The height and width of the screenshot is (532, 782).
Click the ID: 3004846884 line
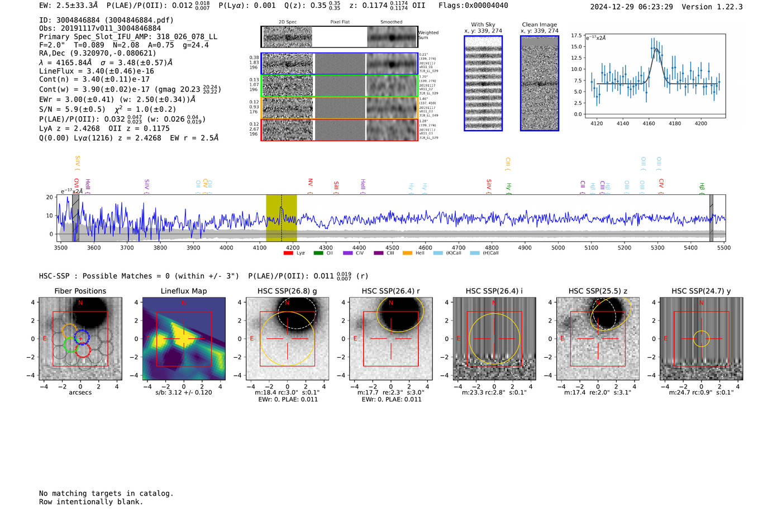[106, 20]
